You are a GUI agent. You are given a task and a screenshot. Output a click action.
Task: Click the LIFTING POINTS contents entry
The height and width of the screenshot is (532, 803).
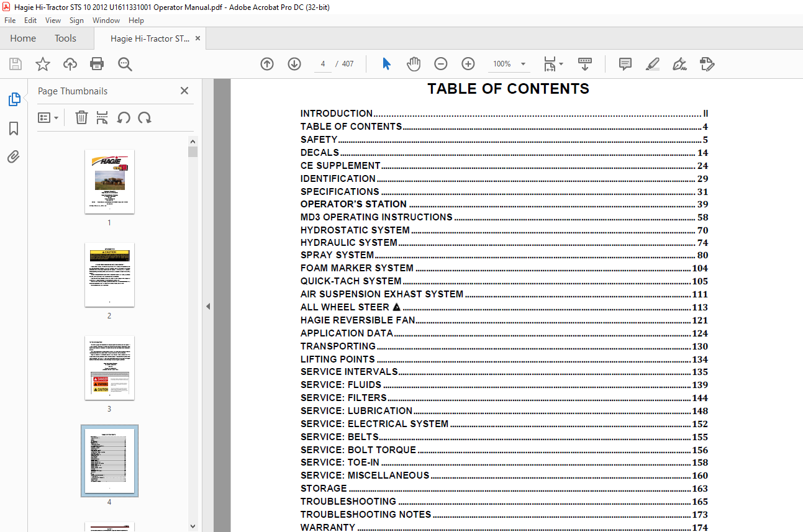[504, 359]
